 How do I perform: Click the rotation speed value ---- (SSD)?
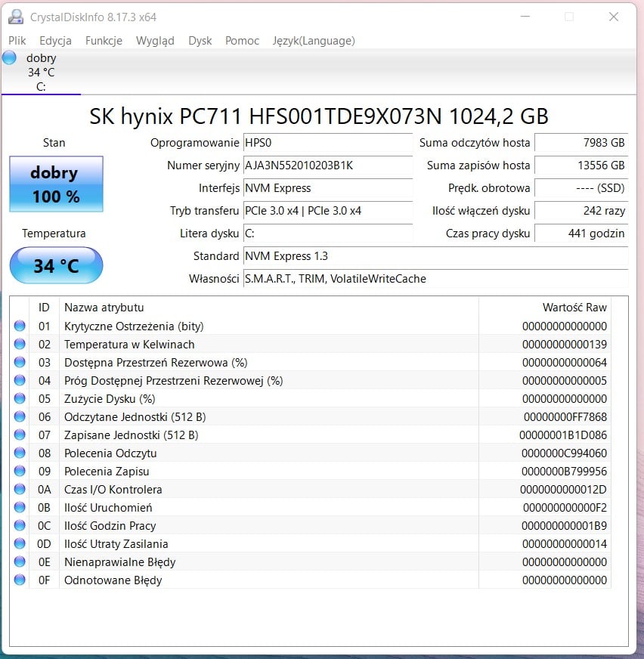tap(581, 188)
